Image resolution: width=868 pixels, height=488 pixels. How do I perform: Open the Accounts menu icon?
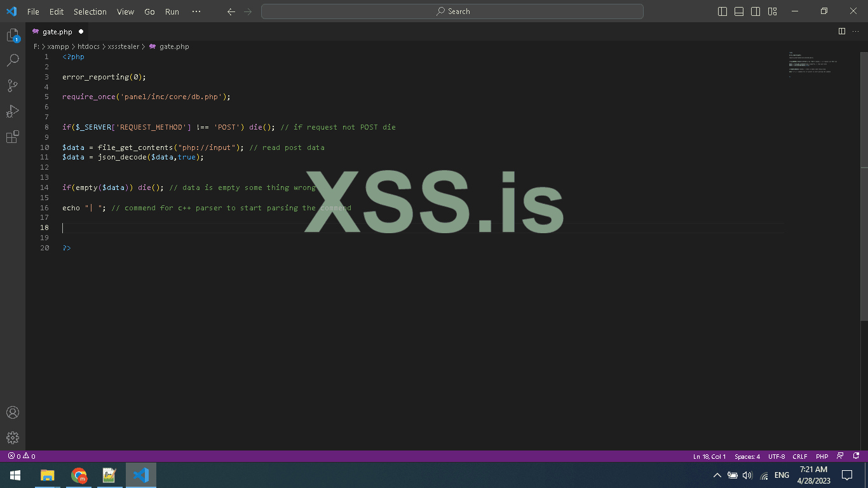click(13, 412)
